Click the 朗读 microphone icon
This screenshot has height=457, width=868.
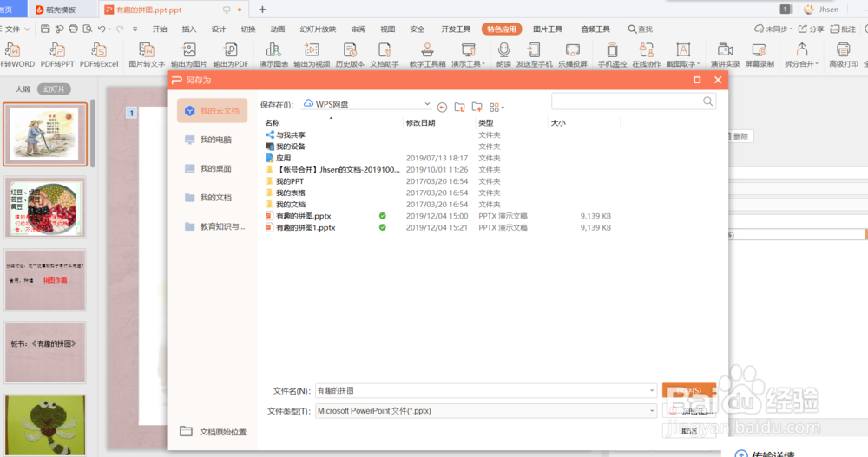[503, 50]
